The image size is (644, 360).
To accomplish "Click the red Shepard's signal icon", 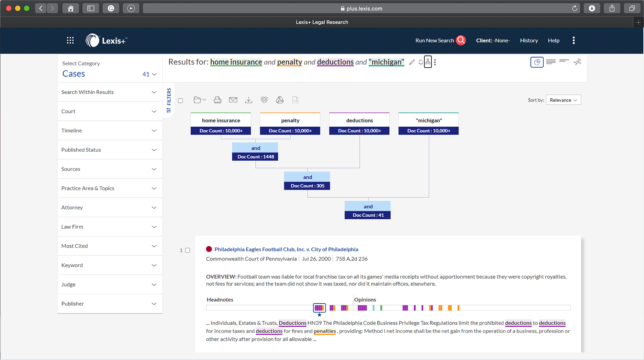I will pos(209,249).
